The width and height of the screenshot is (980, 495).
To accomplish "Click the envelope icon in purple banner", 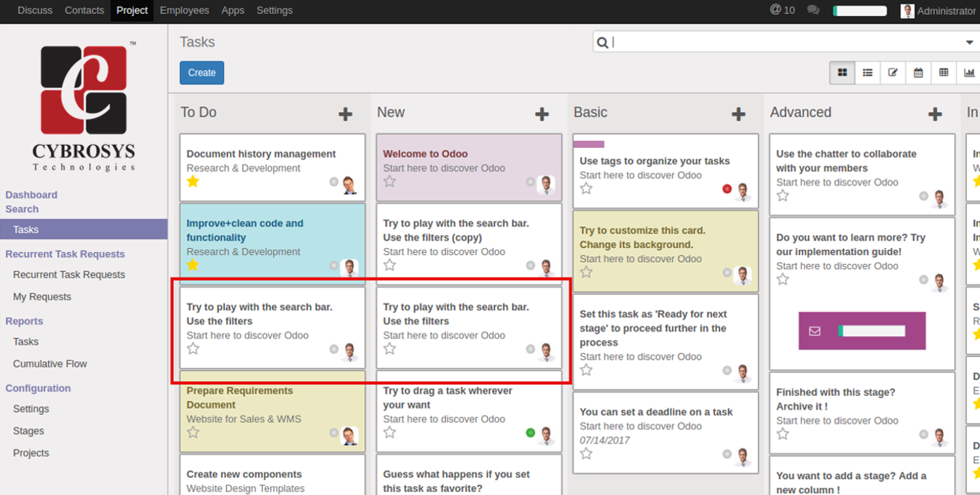I will (x=815, y=330).
